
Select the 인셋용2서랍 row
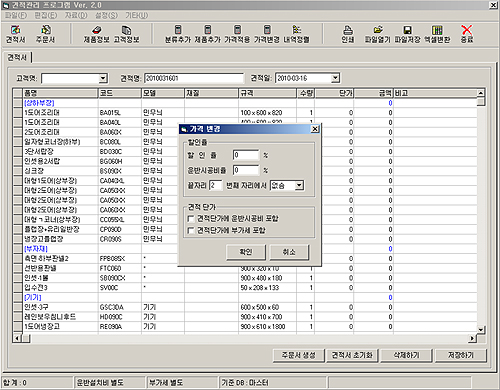pos(245,161)
